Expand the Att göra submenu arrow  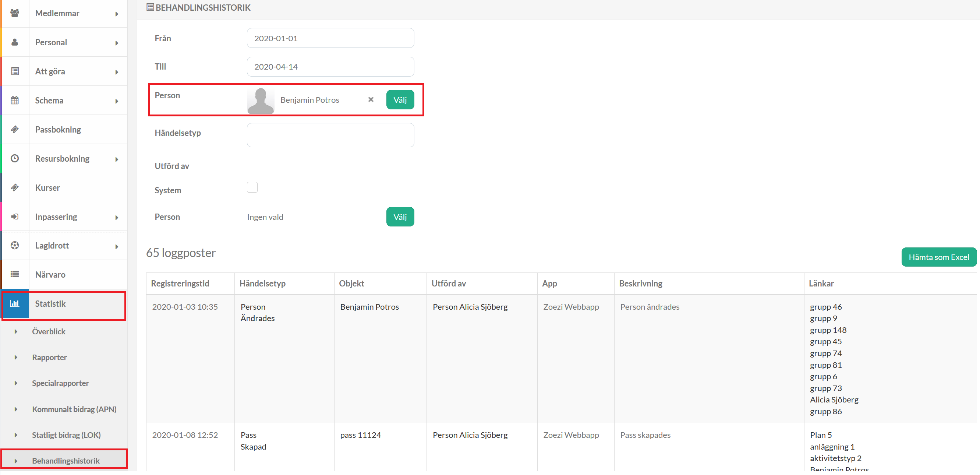point(117,72)
